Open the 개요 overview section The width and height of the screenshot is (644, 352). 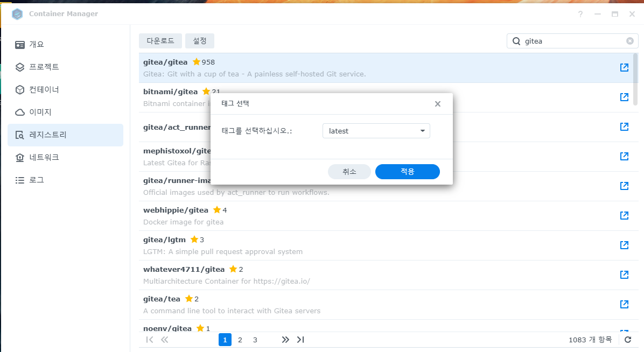[37, 45]
